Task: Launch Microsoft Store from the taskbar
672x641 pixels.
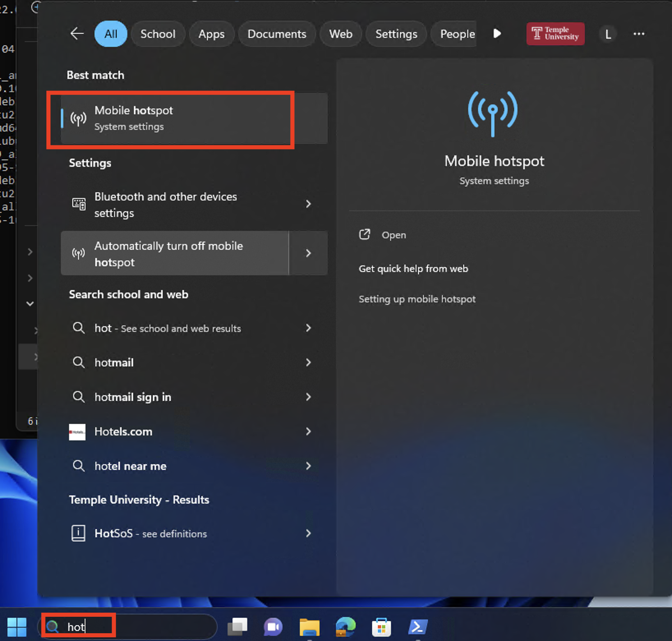Action: click(x=381, y=627)
